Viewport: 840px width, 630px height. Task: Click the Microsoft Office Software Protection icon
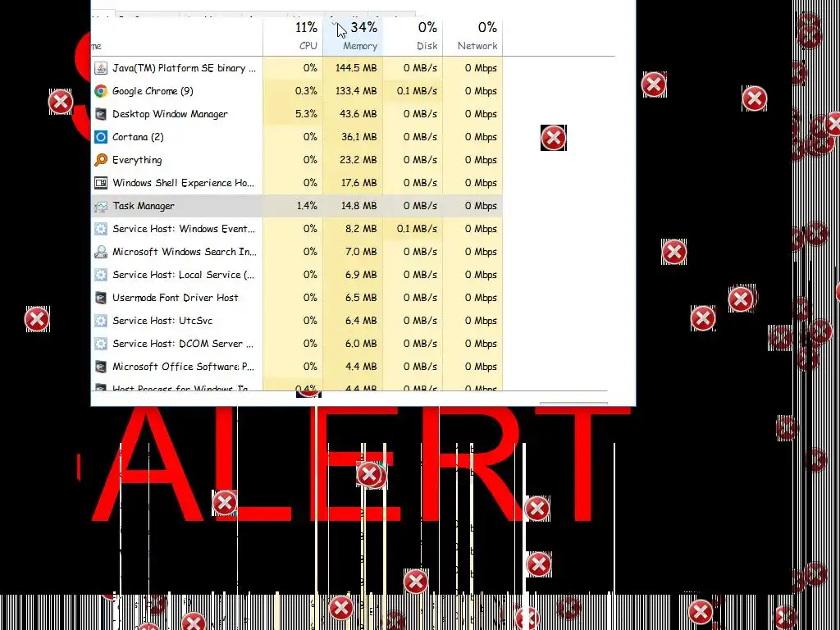pos(101,367)
